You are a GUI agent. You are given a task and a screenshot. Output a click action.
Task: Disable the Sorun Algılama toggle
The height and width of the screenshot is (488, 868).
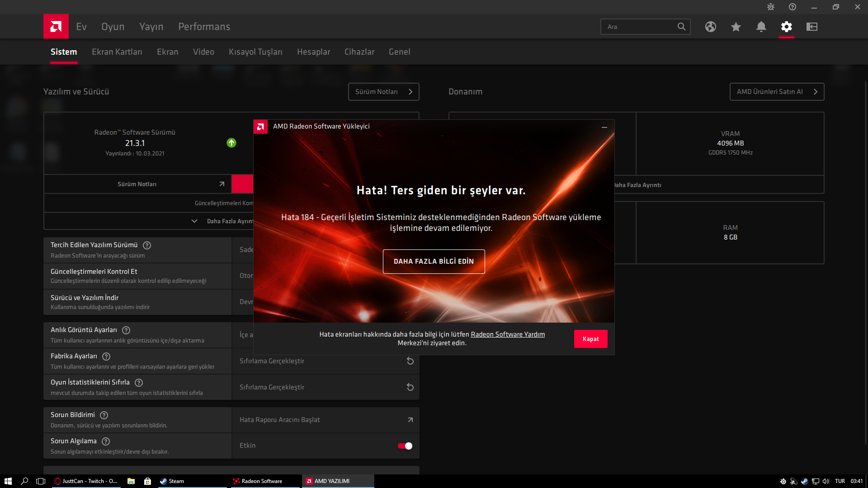coord(405,446)
